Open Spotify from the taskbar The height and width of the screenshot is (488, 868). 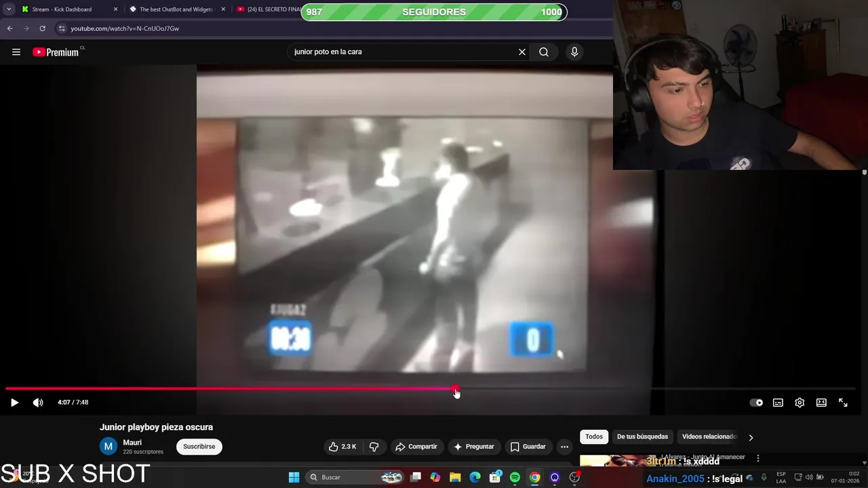pos(515,478)
